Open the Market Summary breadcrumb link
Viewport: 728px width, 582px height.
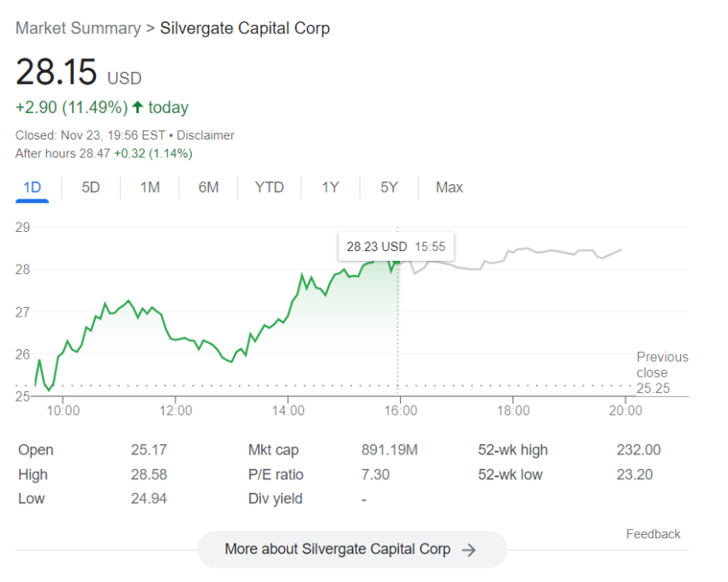[78, 28]
